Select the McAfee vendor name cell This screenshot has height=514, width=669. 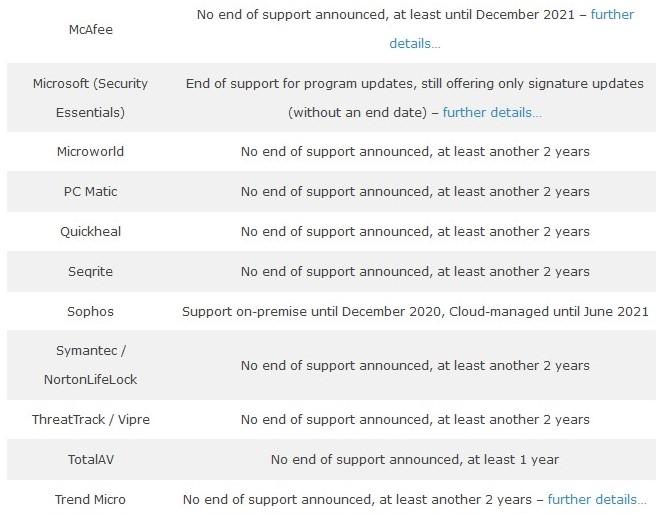click(x=90, y=29)
